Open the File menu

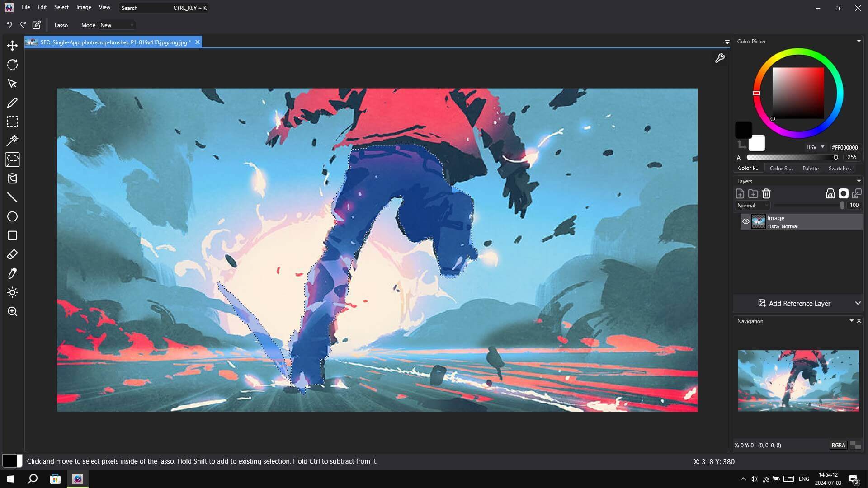click(26, 7)
